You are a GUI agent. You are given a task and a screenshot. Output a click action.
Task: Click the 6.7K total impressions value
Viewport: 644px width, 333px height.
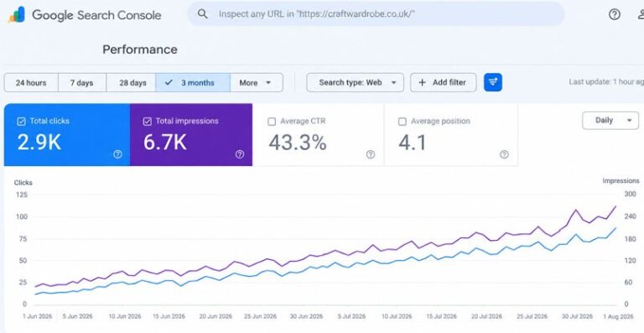tap(165, 143)
